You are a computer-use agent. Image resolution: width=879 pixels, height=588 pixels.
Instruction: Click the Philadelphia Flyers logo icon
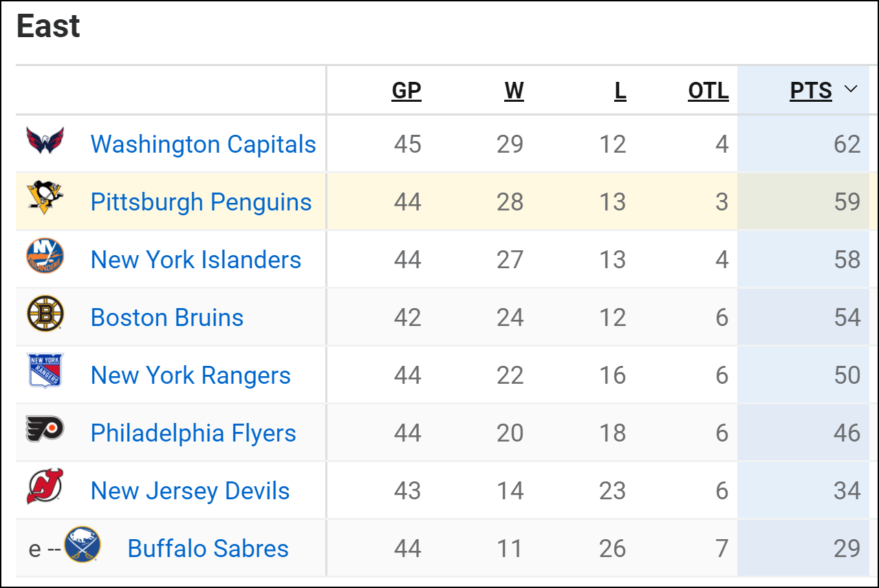tap(45, 429)
